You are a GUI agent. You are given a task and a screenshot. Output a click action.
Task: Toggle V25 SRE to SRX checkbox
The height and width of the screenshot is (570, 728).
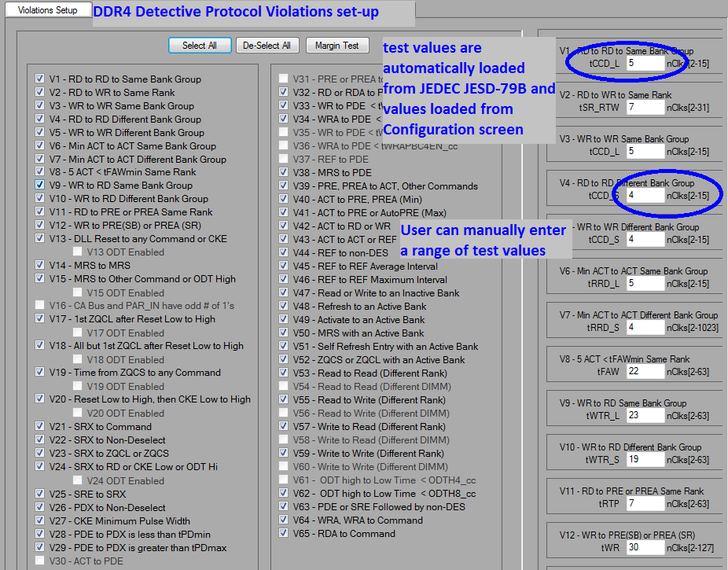point(40,494)
